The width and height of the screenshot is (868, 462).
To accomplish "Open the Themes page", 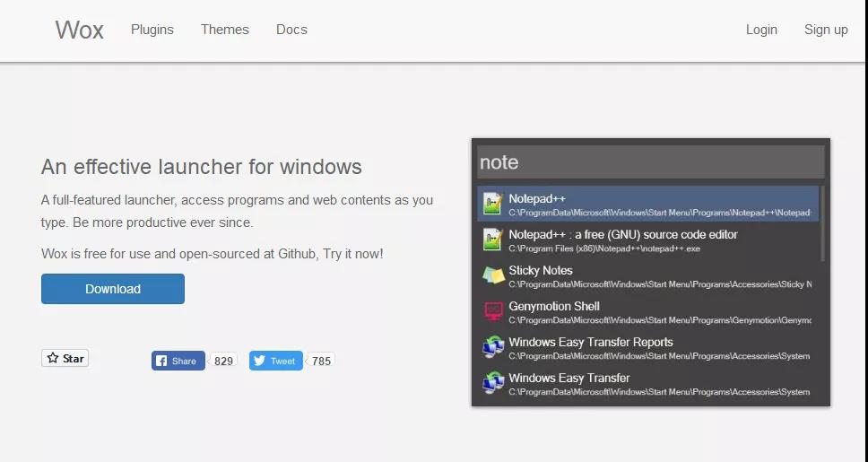I will point(225,30).
